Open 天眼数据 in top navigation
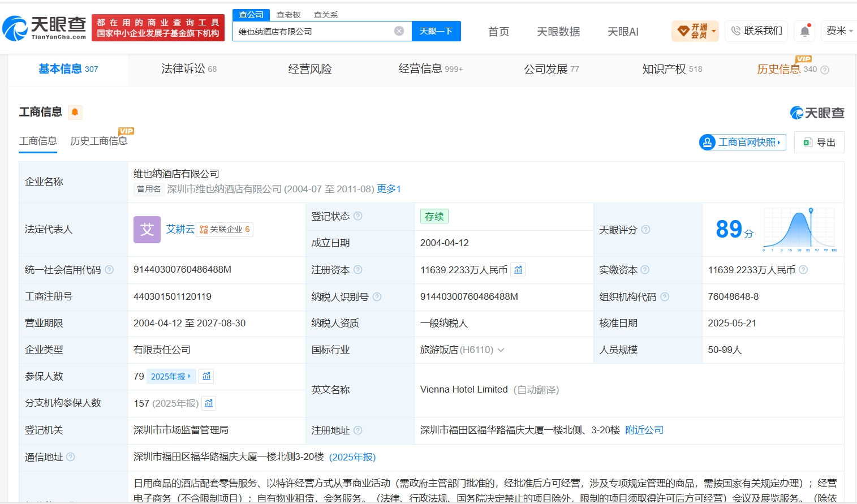857x504 pixels. (558, 32)
